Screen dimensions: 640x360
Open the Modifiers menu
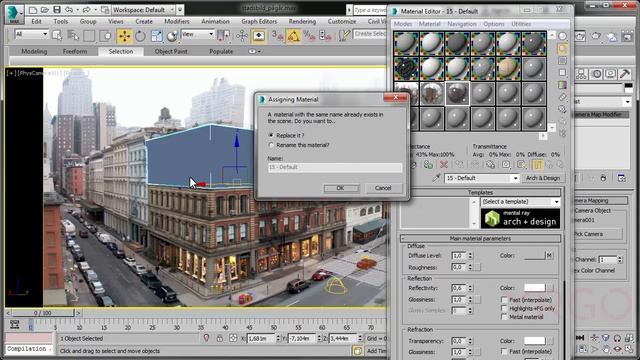tap(177, 21)
